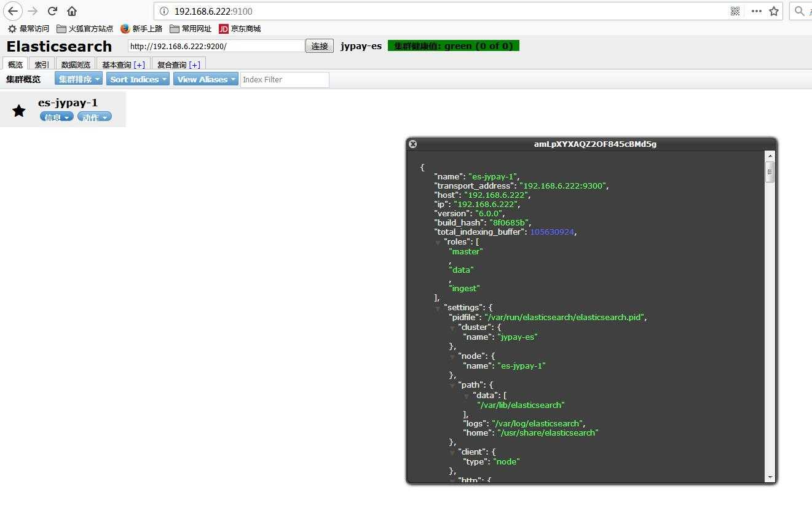Viewport: 812px width, 505px height.
Task: Bookmark this page with the star icon
Action: 774,11
